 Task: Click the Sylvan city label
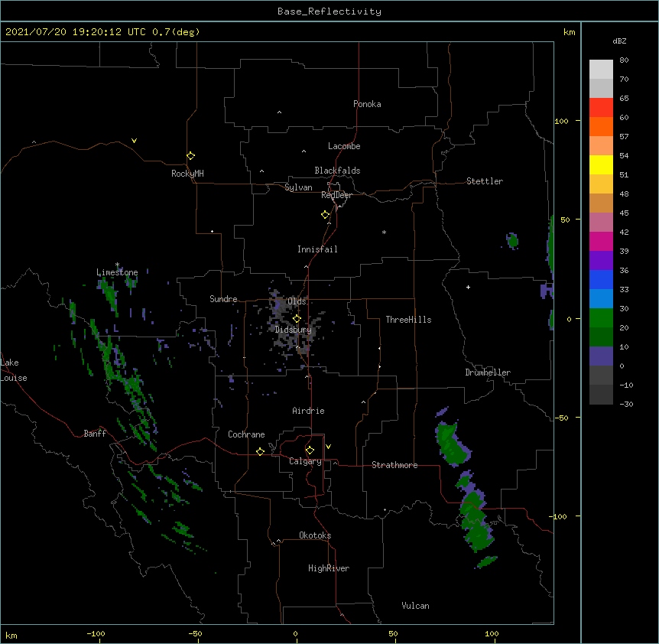pos(298,187)
